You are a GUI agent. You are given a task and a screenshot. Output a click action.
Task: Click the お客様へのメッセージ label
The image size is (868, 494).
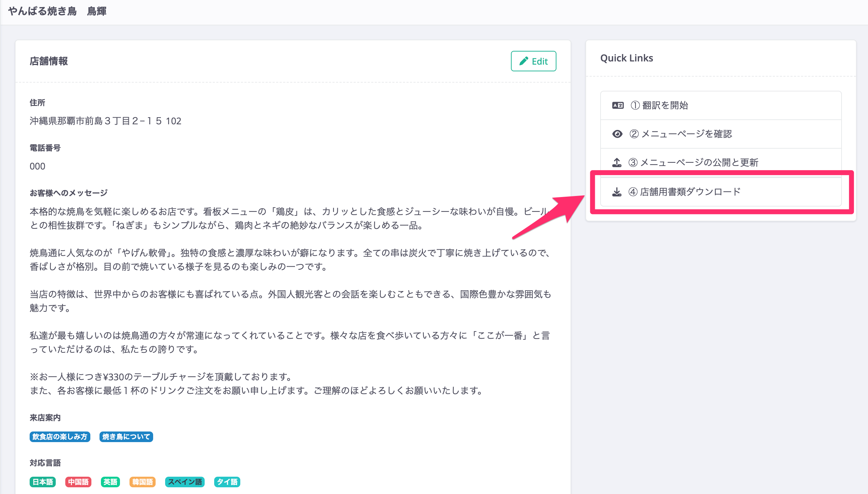[69, 193]
